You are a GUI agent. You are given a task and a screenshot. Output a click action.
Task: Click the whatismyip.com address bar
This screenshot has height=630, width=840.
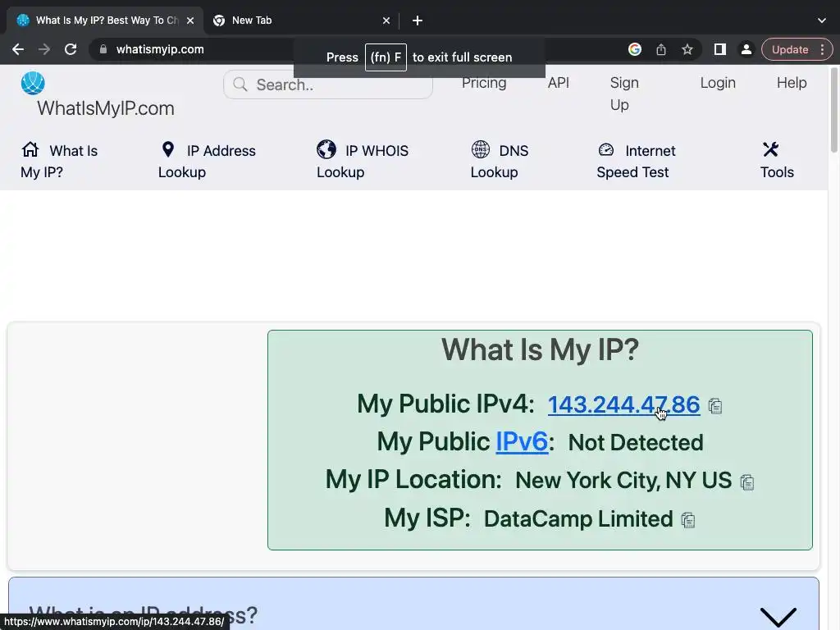(x=160, y=49)
